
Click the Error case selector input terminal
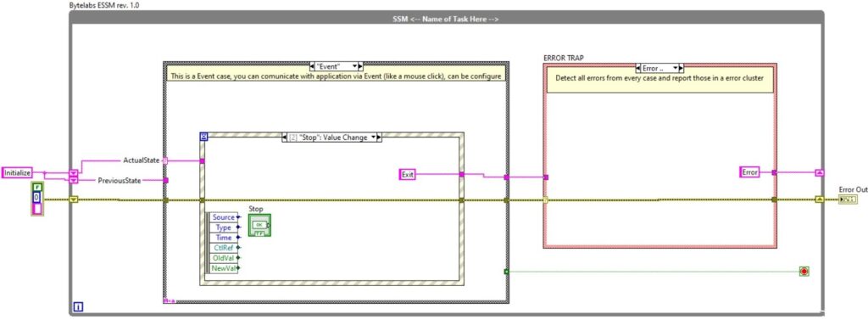[546, 199]
